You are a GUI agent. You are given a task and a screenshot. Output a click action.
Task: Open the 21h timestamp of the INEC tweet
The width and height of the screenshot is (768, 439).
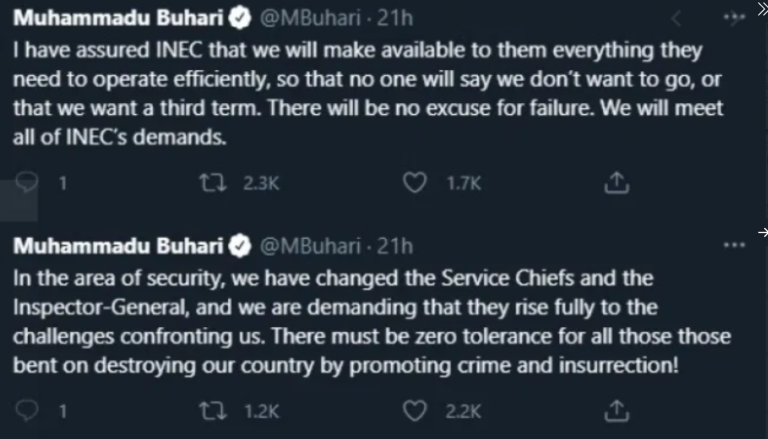[395, 18]
